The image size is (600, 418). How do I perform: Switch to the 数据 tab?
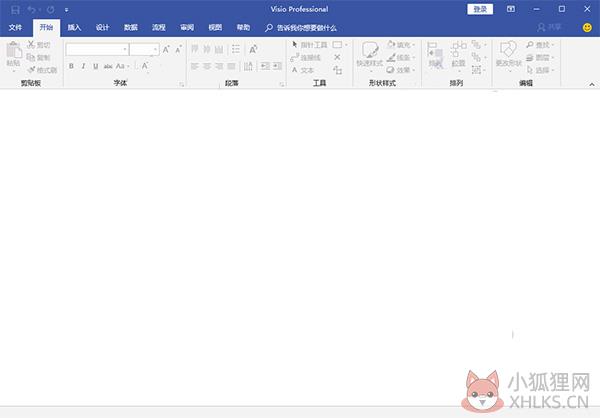[130, 28]
